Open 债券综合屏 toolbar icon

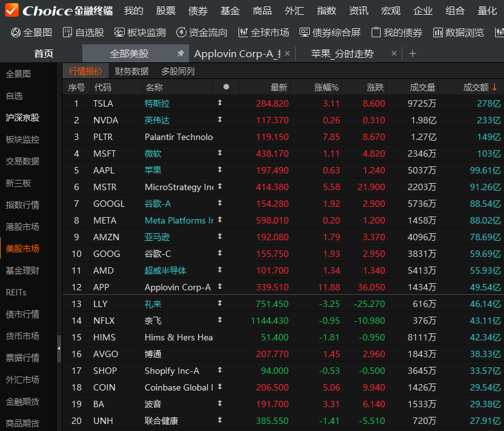click(305, 32)
